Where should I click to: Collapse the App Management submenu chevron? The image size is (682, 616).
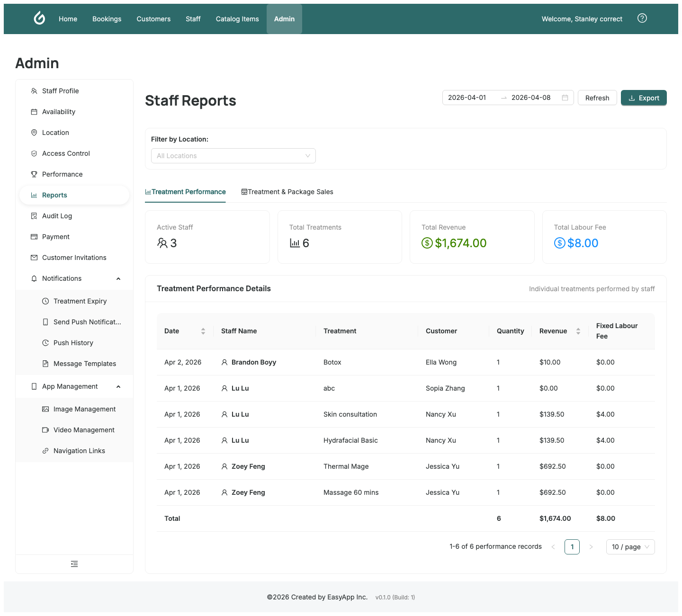click(x=118, y=386)
